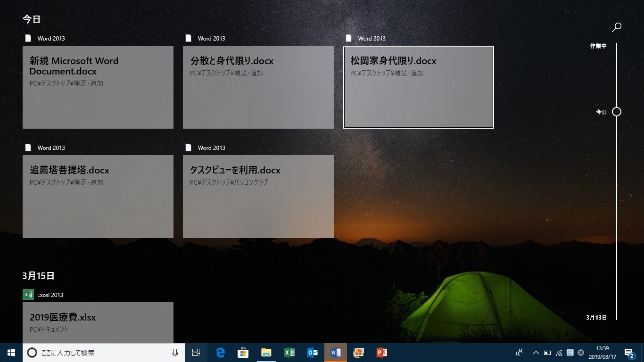
Task: Open File Explorer from taskbar
Action: tap(266, 353)
